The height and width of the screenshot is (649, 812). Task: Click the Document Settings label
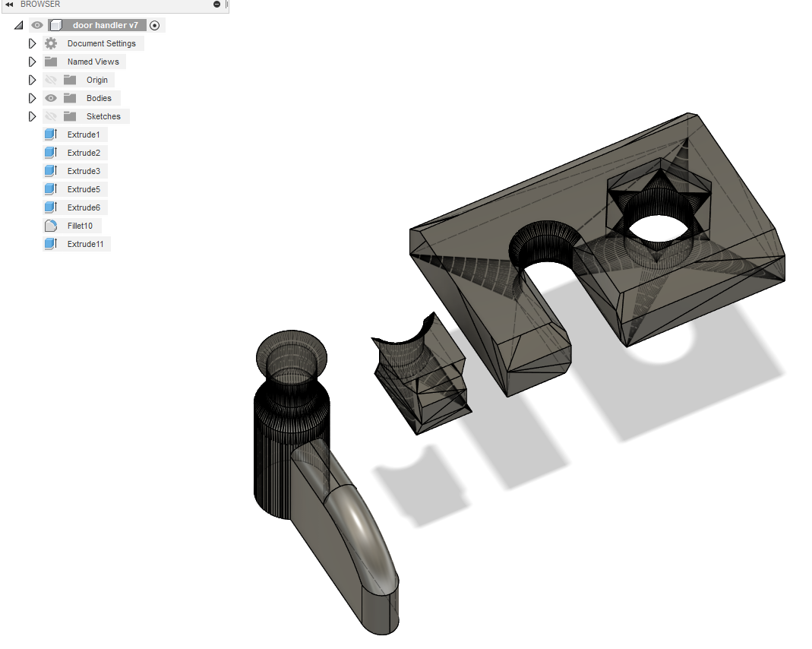(102, 43)
